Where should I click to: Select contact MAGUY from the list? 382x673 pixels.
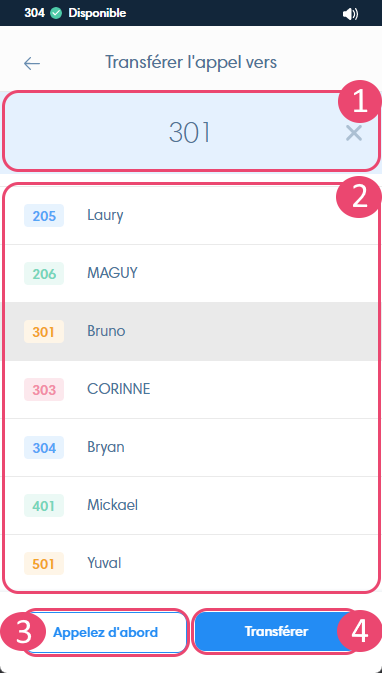coord(191,273)
